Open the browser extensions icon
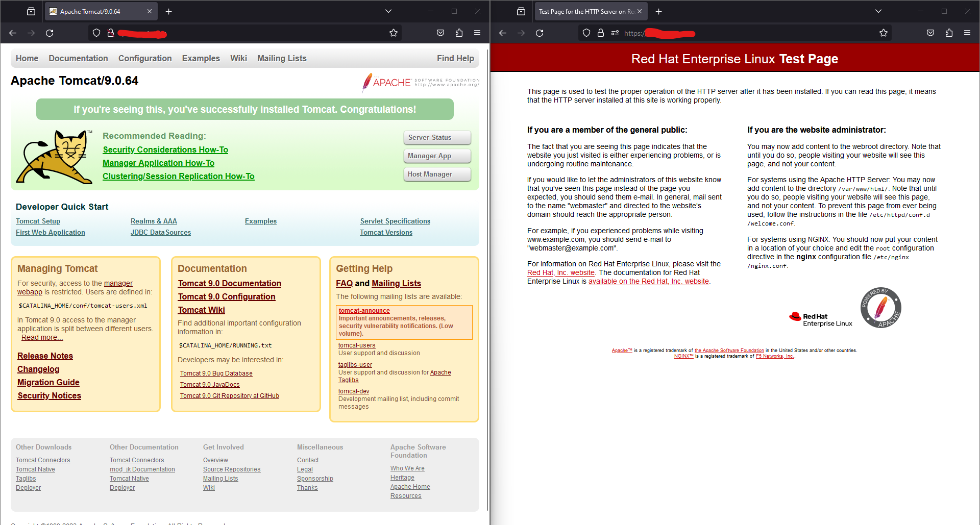980x525 pixels. (x=458, y=33)
